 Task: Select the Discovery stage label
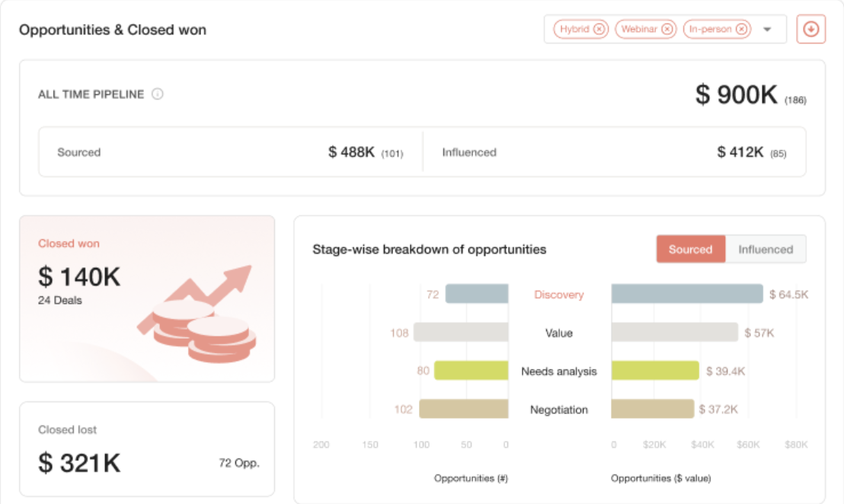(x=558, y=295)
